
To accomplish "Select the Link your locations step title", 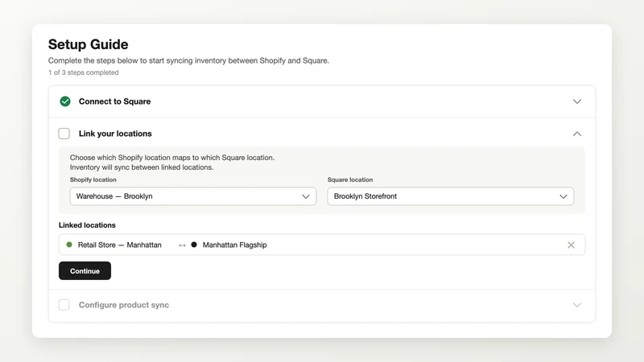I will coord(115,134).
